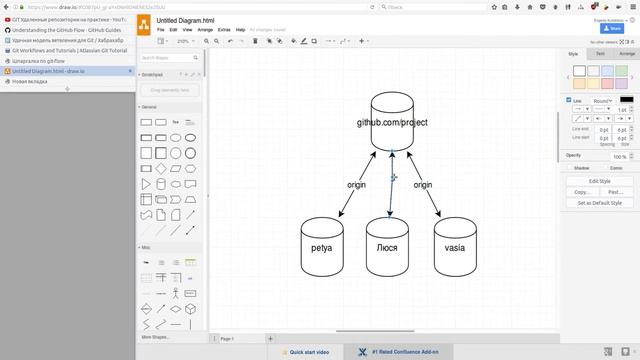Select the cube shape in Misc palette
640x360 pixels.
[190, 309]
